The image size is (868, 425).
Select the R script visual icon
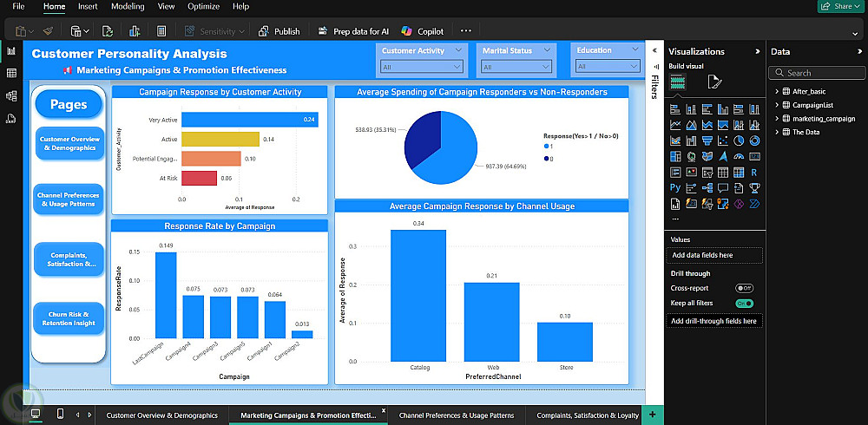(x=754, y=173)
